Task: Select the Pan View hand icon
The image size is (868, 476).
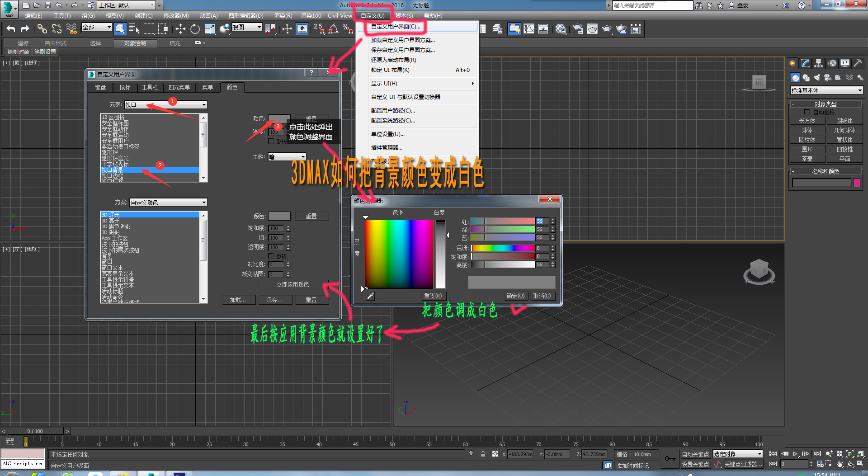Action: pos(840,464)
